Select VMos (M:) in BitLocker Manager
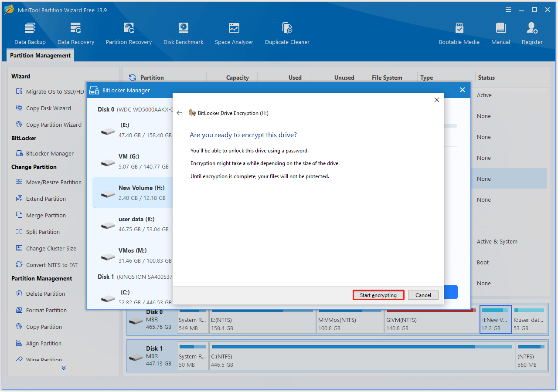The height and width of the screenshot is (392, 558). (x=133, y=255)
